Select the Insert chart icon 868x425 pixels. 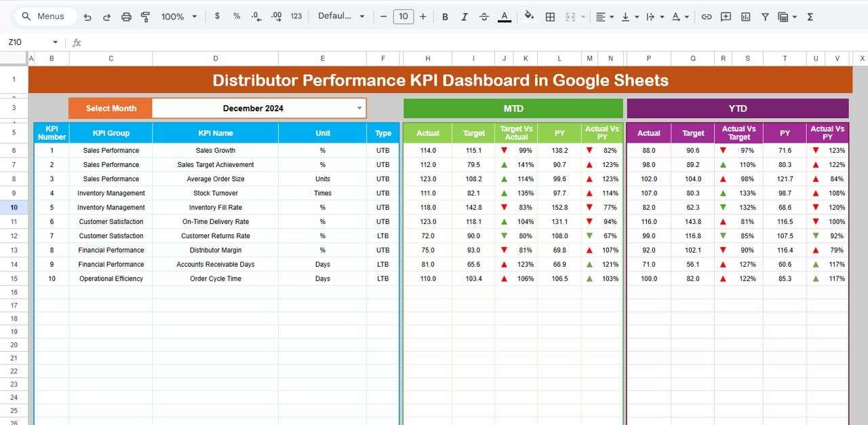746,16
